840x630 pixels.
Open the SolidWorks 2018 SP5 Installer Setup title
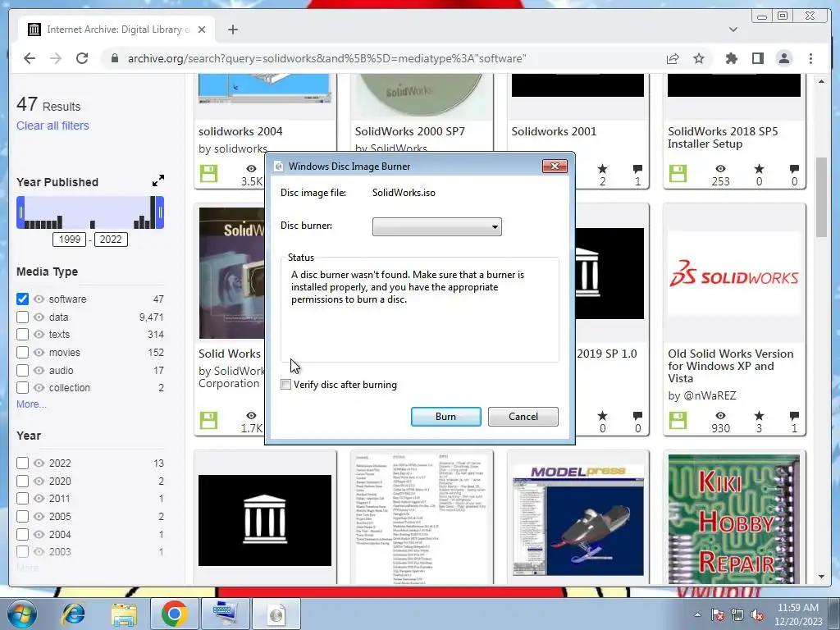point(722,137)
